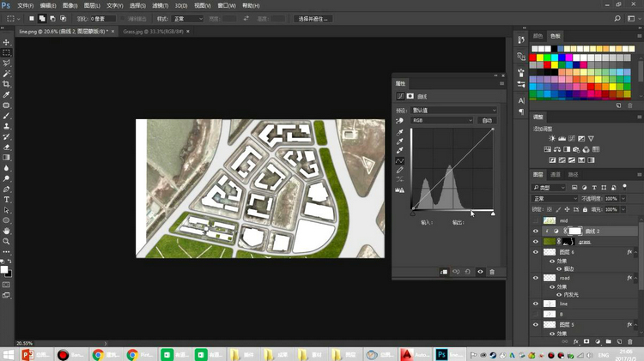Select the Rectangular Marquee tool in toolbox
644x361 pixels.
click(x=6, y=52)
